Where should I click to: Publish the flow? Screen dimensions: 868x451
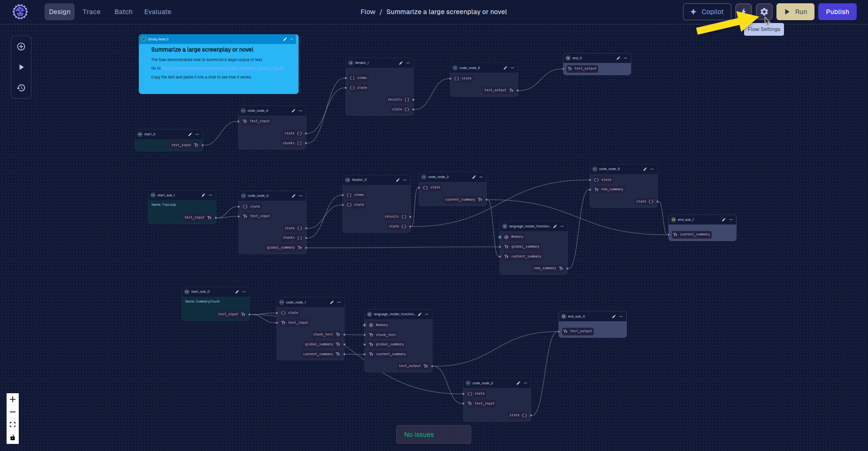click(x=837, y=12)
